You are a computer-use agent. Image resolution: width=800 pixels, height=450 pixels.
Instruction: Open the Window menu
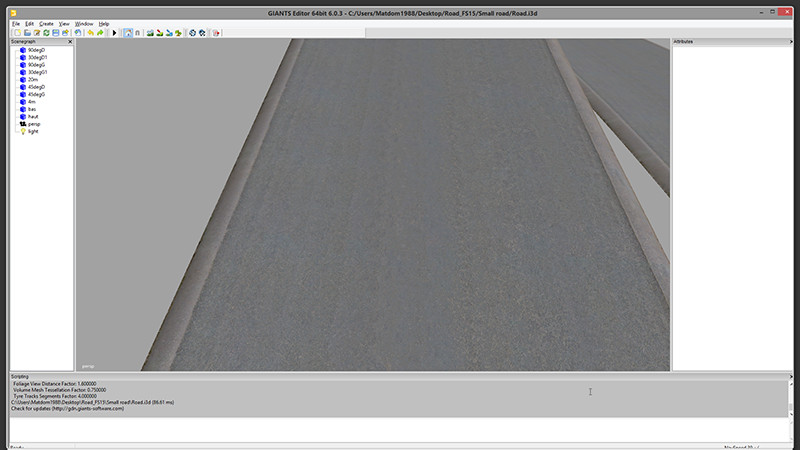84,23
